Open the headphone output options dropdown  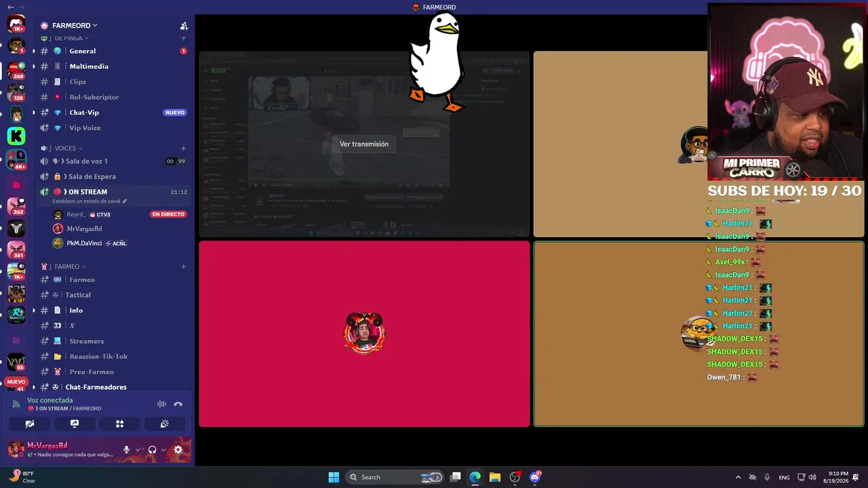click(x=163, y=449)
